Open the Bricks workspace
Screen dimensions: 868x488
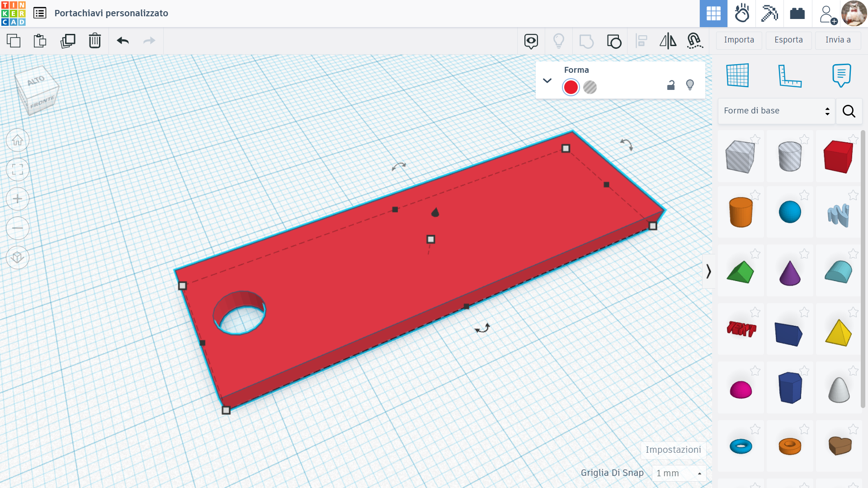click(x=797, y=14)
